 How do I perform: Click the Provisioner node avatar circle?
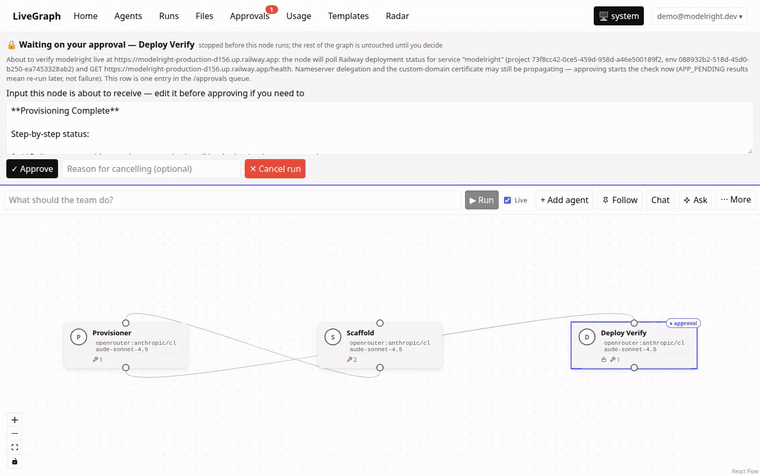[79, 336]
